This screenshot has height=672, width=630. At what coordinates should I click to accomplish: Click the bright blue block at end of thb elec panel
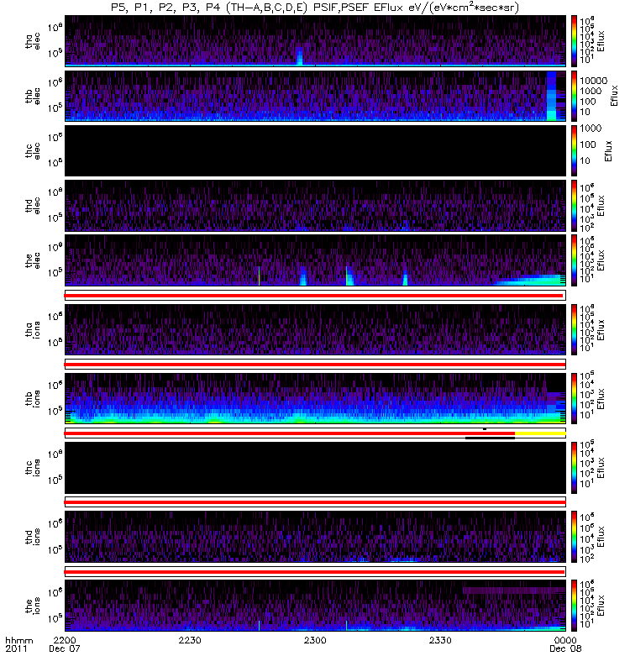click(x=551, y=96)
